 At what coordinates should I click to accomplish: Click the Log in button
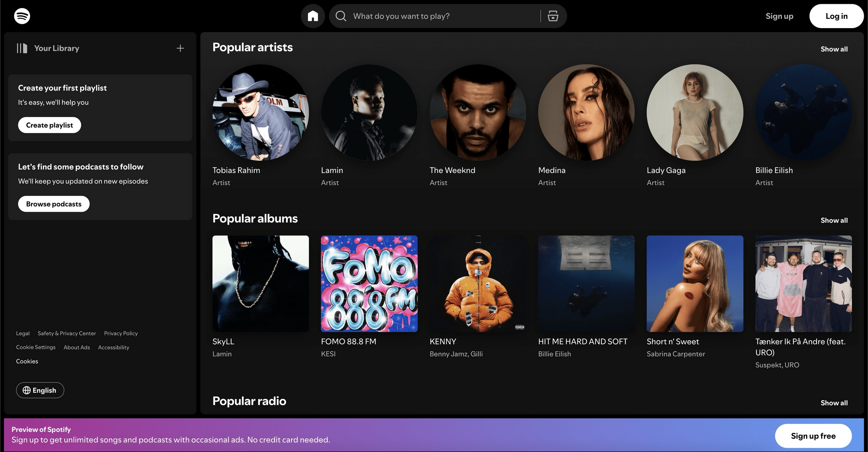click(836, 16)
